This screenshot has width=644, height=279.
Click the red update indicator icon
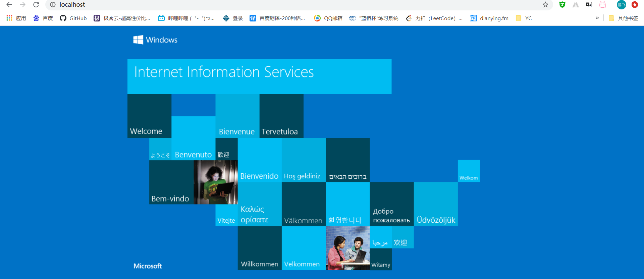click(x=635, y=5)
